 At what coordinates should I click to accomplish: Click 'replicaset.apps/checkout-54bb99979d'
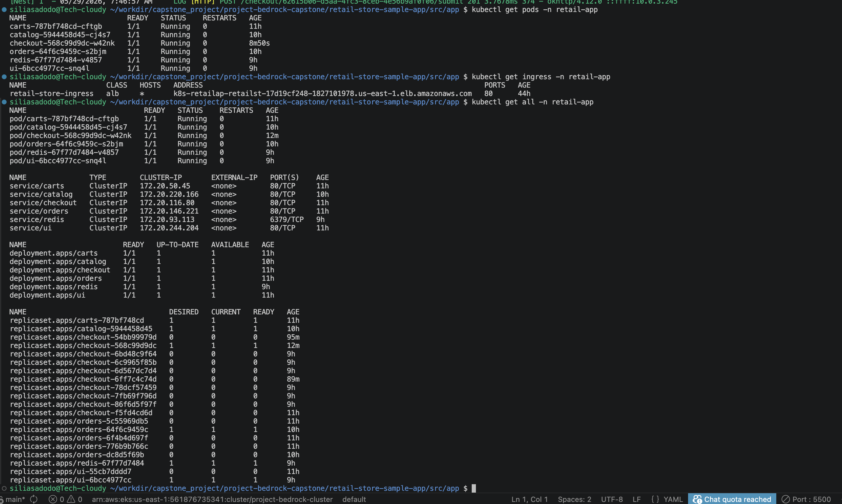click(83, 337)
